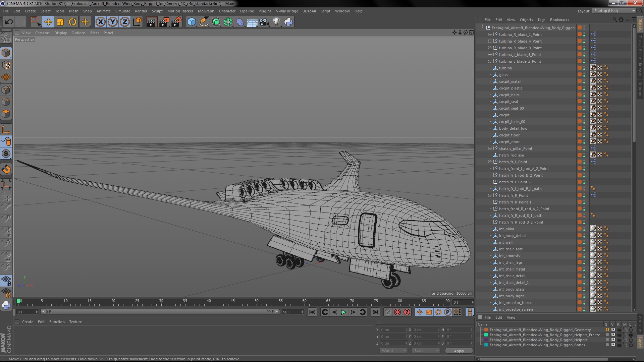Toggle Z axis lock
Screen dimensions: 644x362
click(x=125, y=22)
